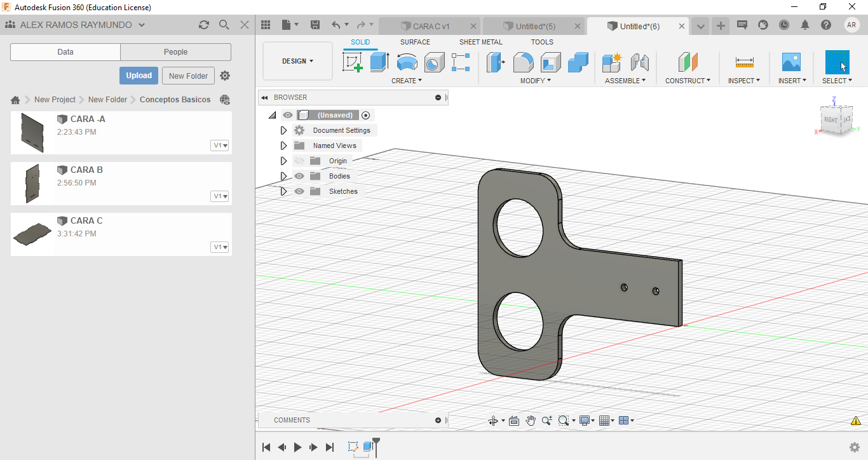The width and height of the screenshot is (868, 460).
Task: Show the hidden Origin folder
Action: point(299,161)
